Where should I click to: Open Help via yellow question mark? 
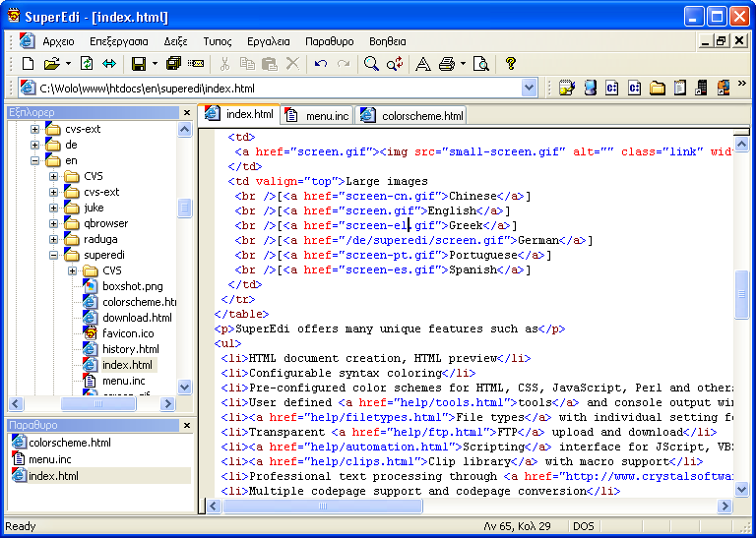click(511, 64)
